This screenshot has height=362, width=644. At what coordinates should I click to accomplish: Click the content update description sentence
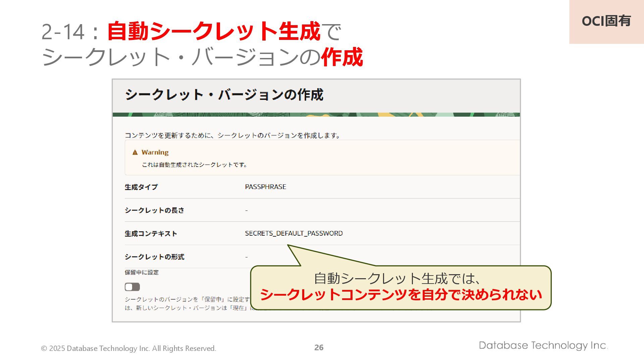232,135
